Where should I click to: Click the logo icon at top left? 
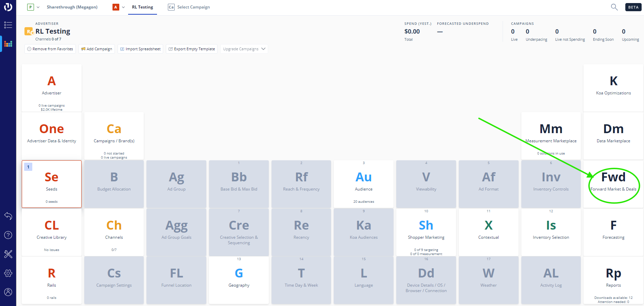tap(8, 7)
